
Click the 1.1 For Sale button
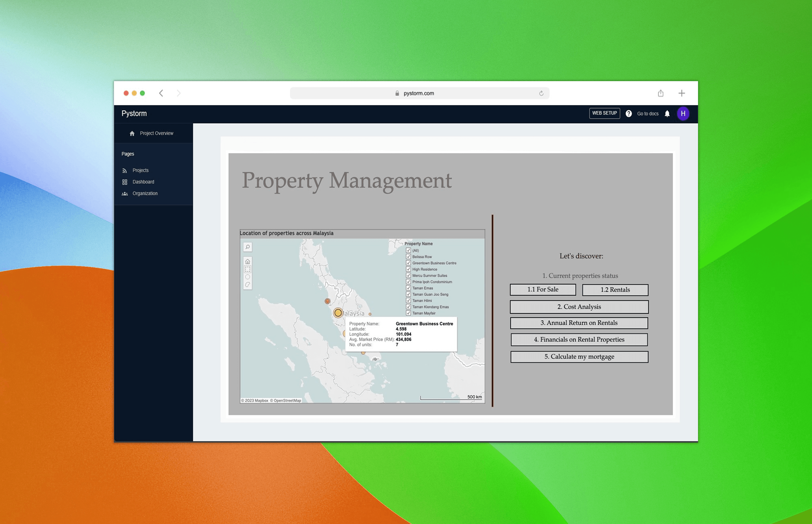pos(543,290)
